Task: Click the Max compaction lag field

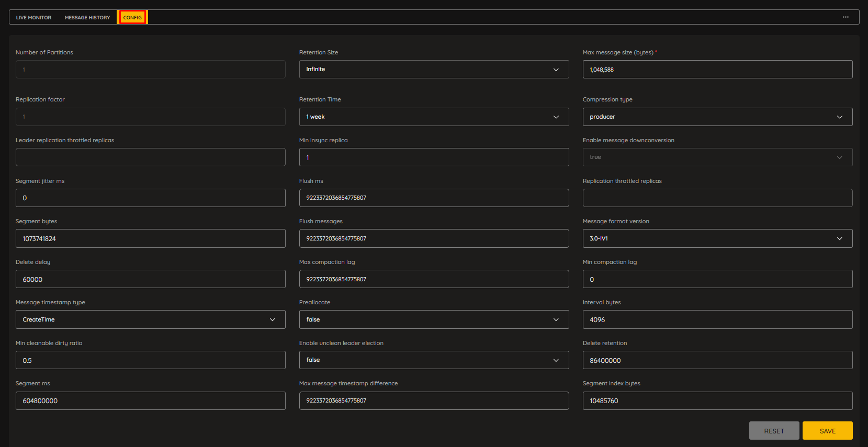Action: click(x=434, y=279)
